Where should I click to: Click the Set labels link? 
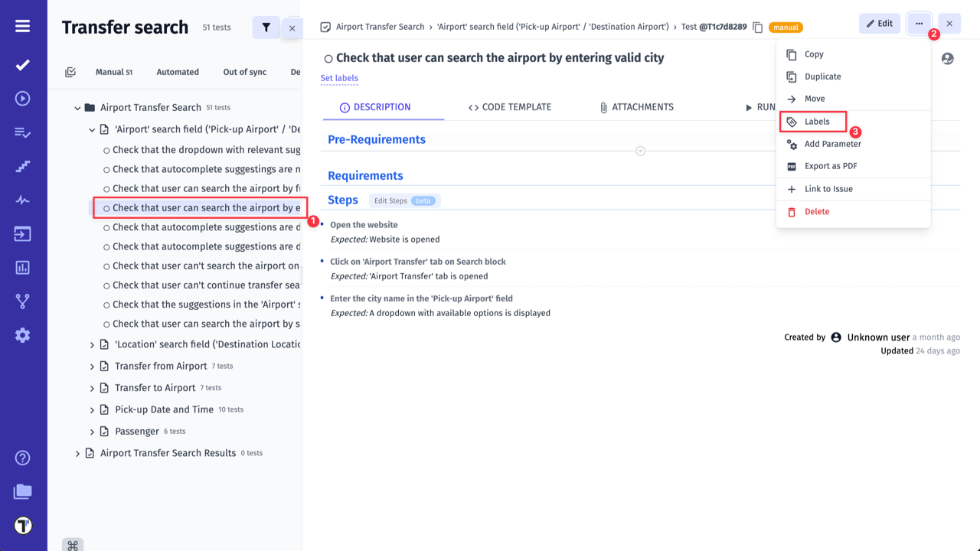[339, 78]
